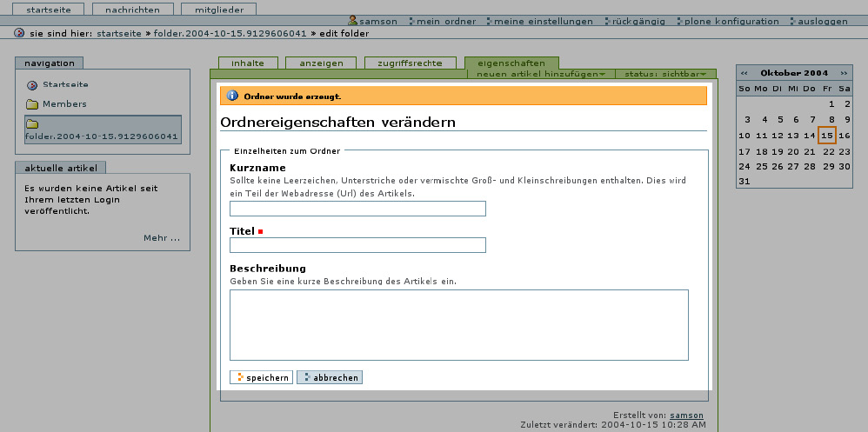Click the folder icon above folder.2004-10-15 entry
This screenshot has width=868, height=432.
point(32,124)
